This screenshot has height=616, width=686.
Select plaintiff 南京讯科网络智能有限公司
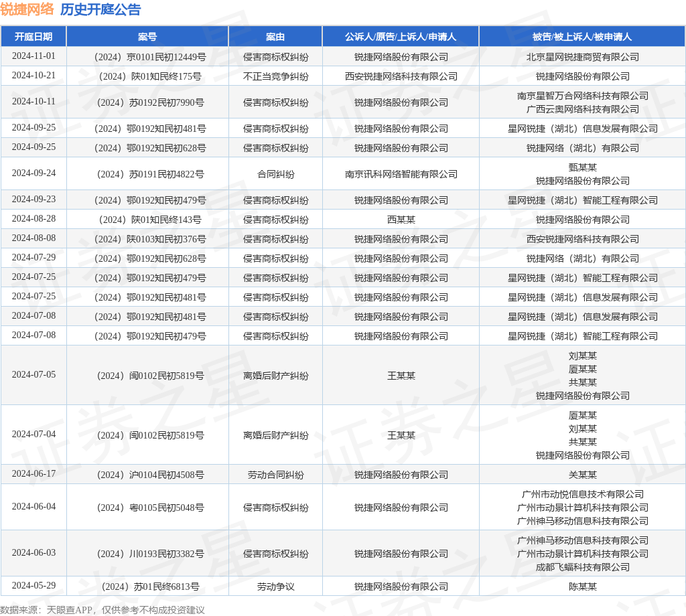[401, 175]
